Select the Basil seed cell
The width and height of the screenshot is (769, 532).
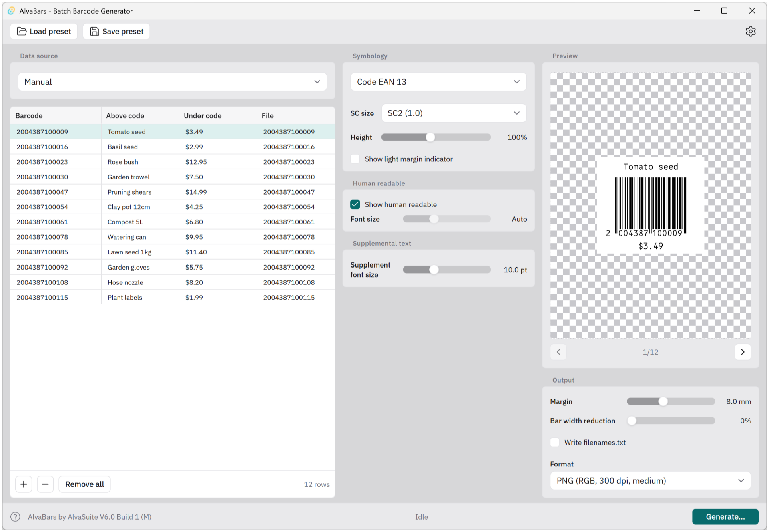tap(140, 147)
